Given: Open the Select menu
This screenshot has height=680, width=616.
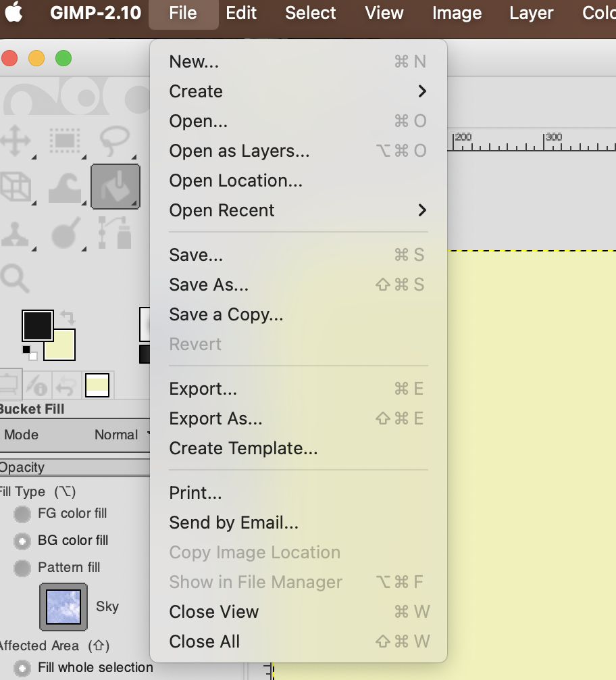Looking at the screenshot, I should click(311, 14).
